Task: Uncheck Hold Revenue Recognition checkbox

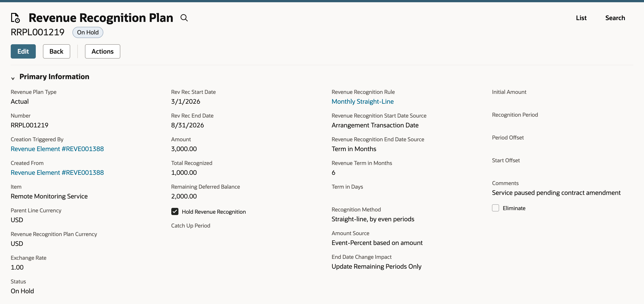Action: [x=175, y=211]
